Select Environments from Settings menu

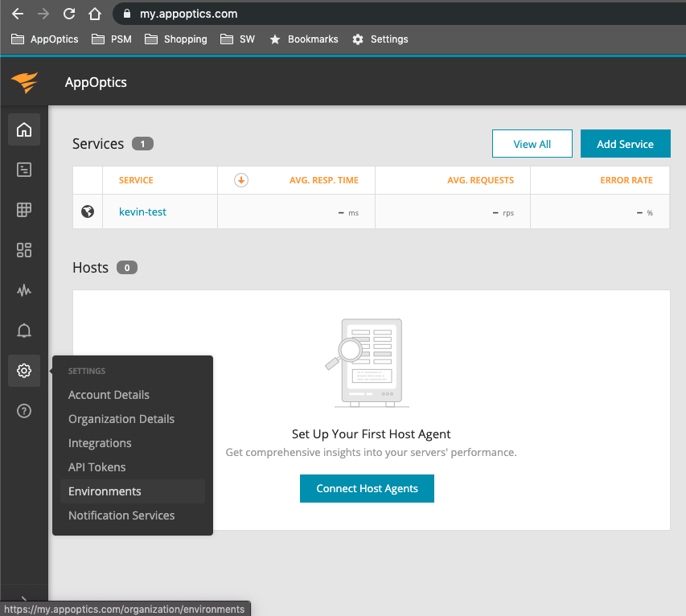tap(105, 491)
